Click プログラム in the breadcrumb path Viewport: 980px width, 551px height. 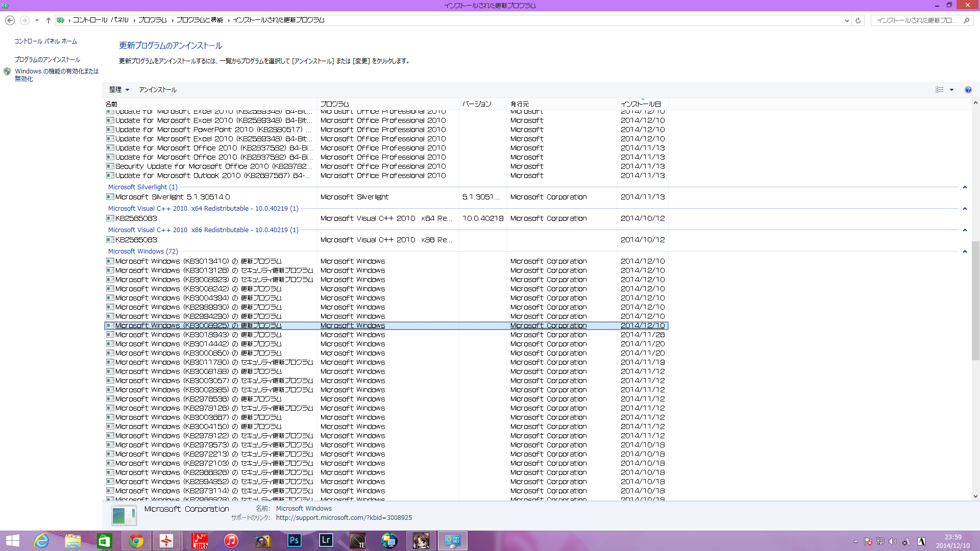coord(152,20)
